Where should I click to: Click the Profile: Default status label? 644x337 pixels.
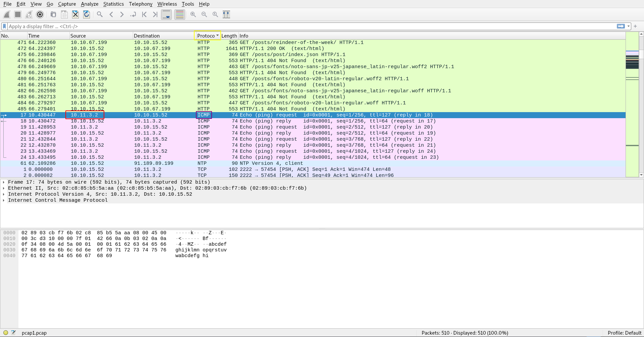(624, 333)
